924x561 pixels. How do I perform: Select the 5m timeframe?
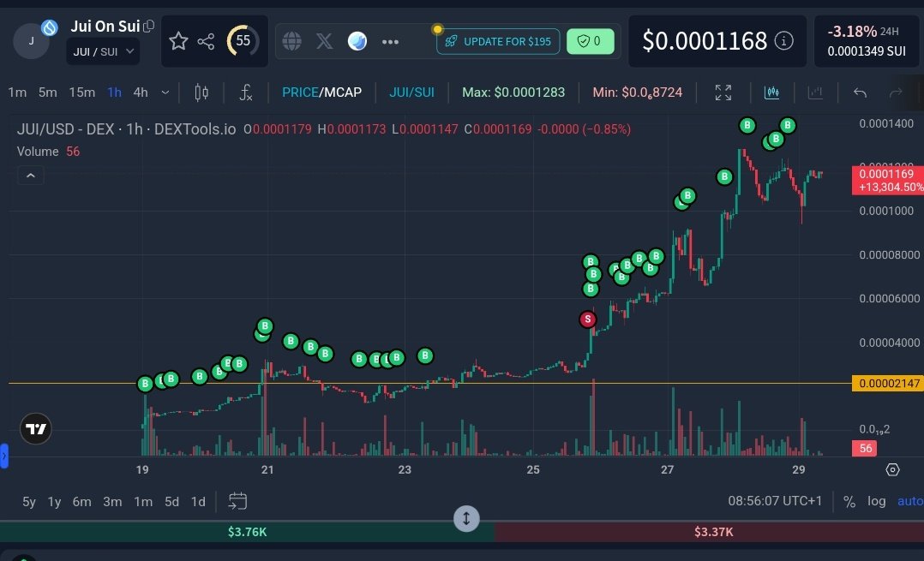[x=48, y=93]
